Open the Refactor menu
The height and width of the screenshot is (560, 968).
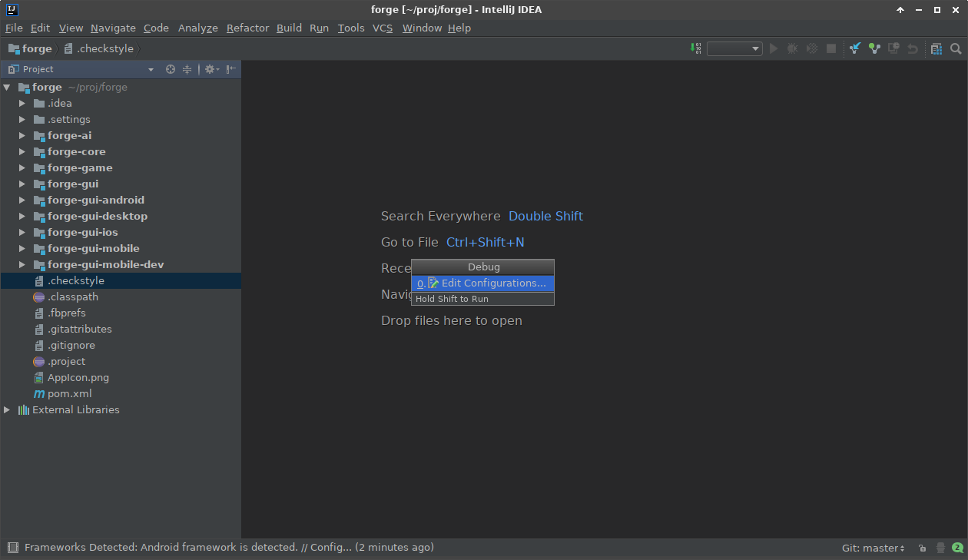[247, 28]
